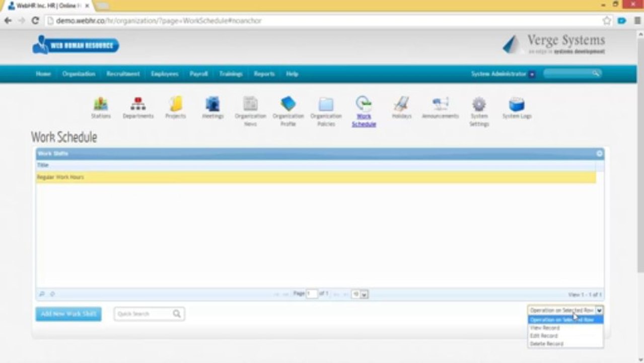
Task: Open the Trainings menu
Action: [231, 74]
